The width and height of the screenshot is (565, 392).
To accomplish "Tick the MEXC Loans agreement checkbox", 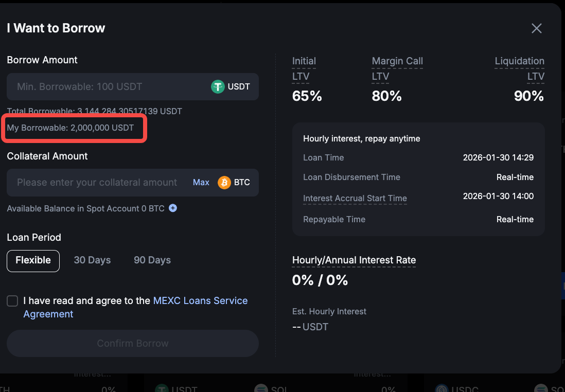I will point(13,301).
